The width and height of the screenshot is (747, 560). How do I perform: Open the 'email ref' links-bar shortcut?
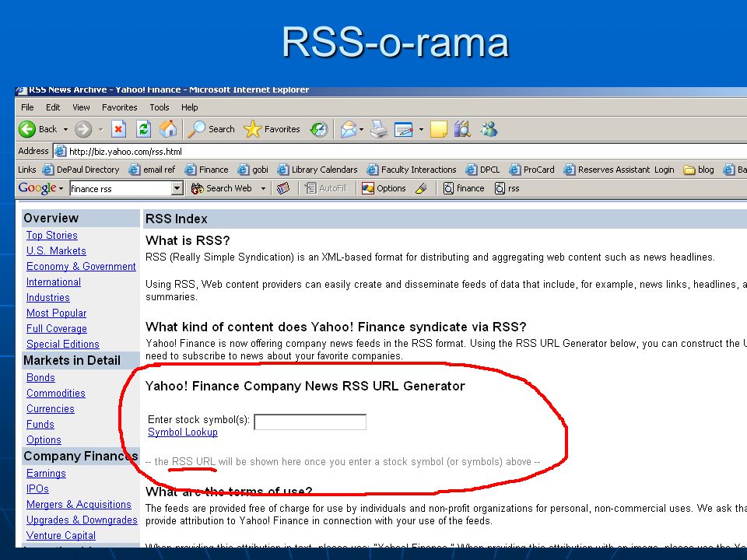(153, 170)
